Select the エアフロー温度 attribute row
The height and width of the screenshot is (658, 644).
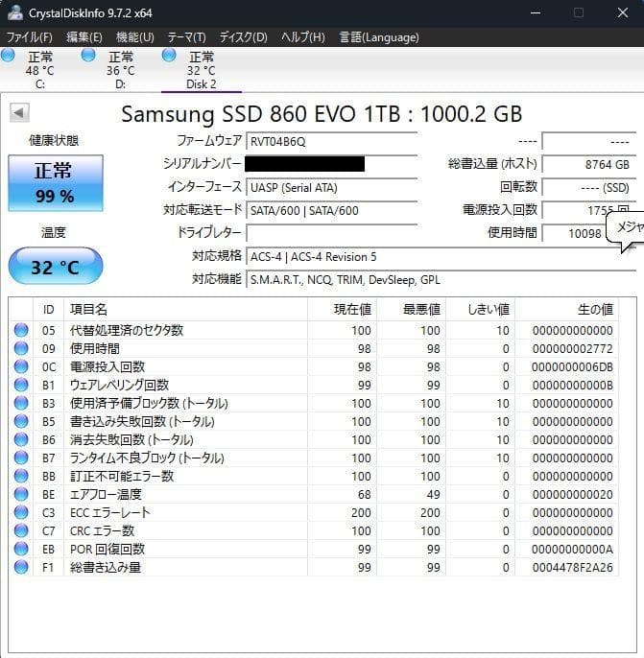314,494
